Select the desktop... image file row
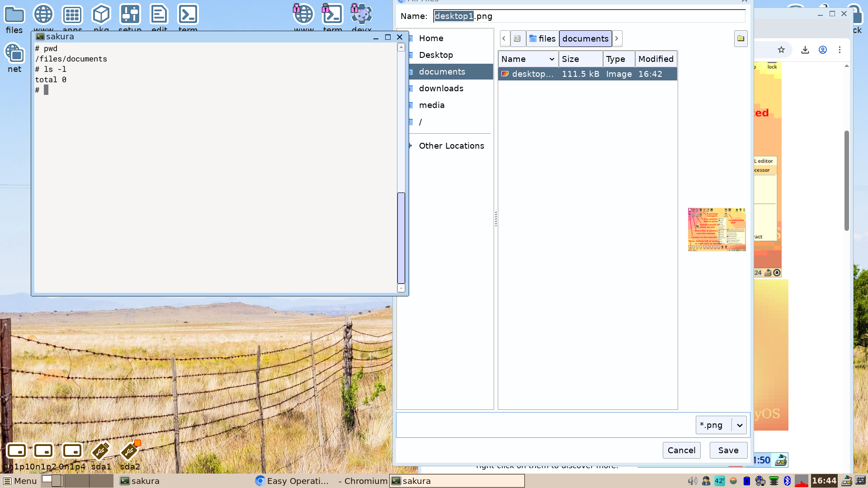Viewport: 868px width, 488px height. coord(587,74)
